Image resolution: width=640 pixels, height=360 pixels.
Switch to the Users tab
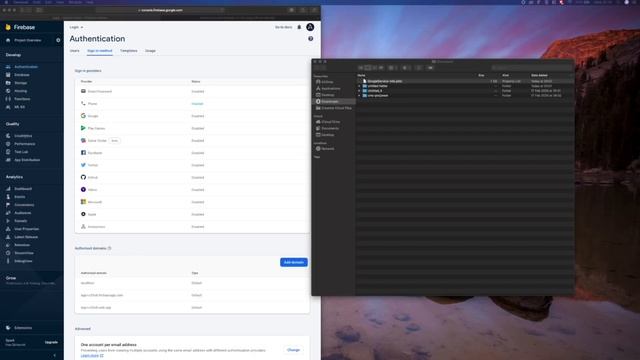click(75, 51)
